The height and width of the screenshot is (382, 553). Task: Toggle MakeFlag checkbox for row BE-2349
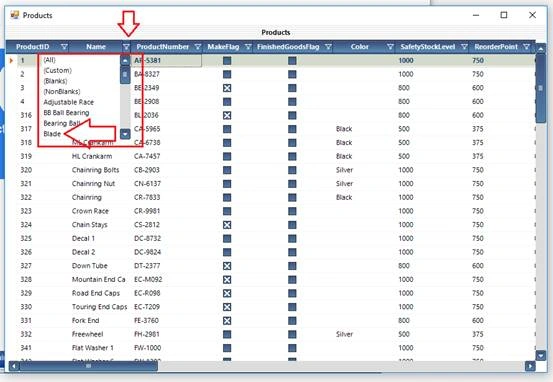[x=227, y=88]
